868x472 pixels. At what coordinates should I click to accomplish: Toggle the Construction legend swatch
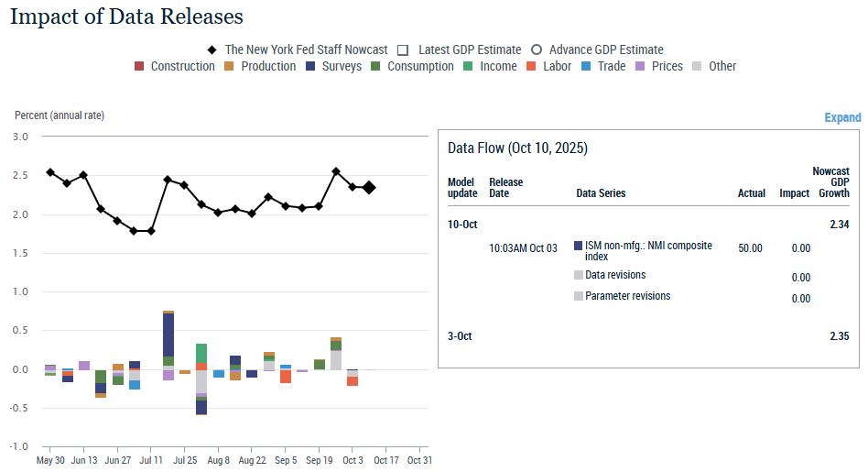click(x=139, y=66)
